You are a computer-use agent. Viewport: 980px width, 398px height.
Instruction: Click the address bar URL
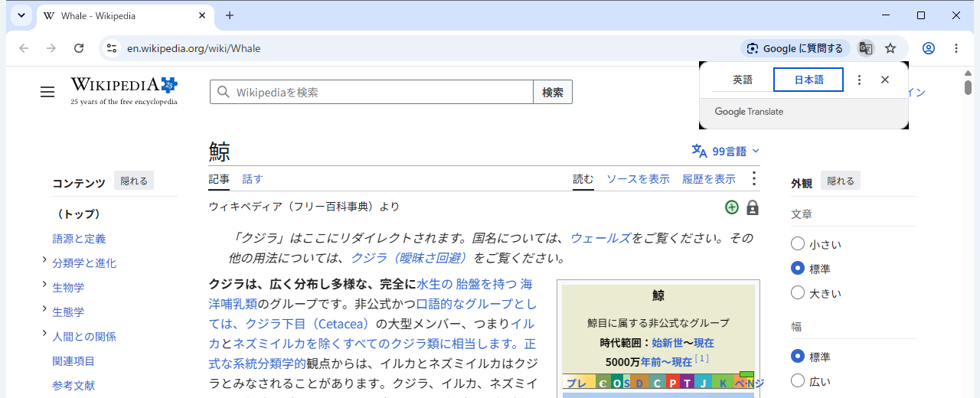coord(194,48)
